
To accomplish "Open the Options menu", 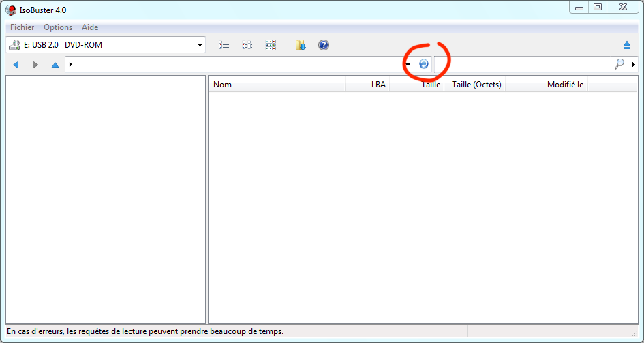I will point(58,27).
